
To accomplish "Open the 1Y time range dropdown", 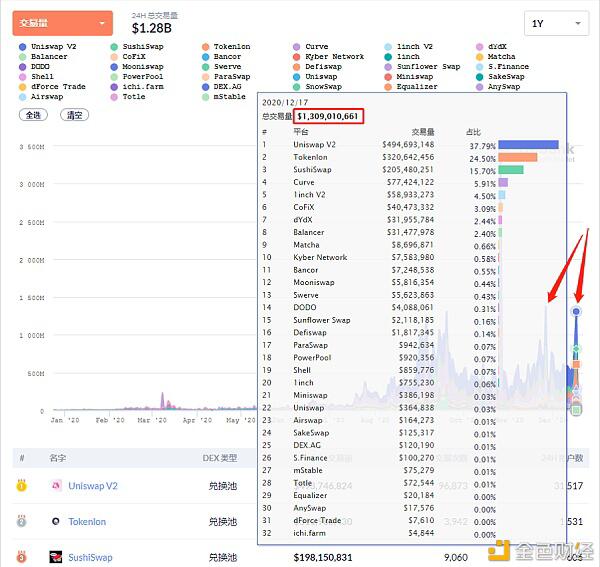I will (556, 23).
